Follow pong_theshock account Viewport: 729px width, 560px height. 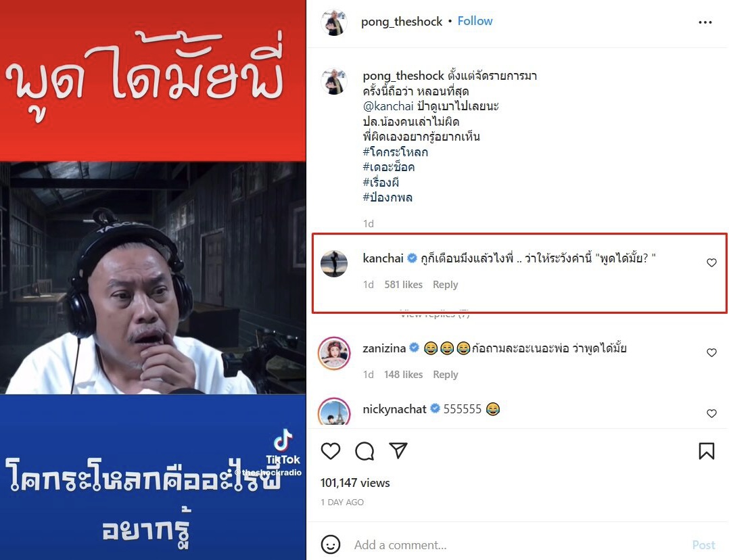tap(475, 21)
